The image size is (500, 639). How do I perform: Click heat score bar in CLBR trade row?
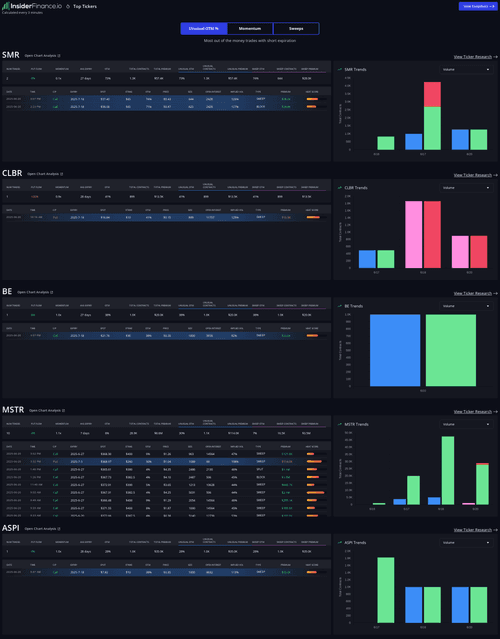pos(316,217)
